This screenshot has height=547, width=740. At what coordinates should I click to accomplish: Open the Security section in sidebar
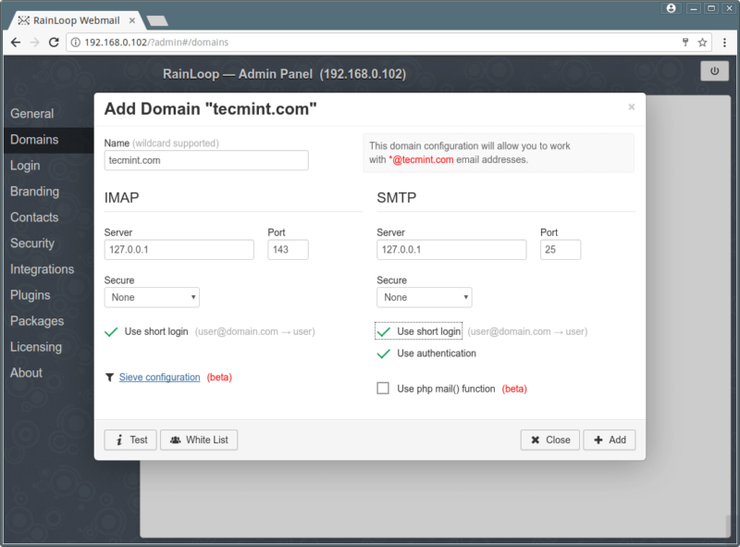(x=32, y=243)
